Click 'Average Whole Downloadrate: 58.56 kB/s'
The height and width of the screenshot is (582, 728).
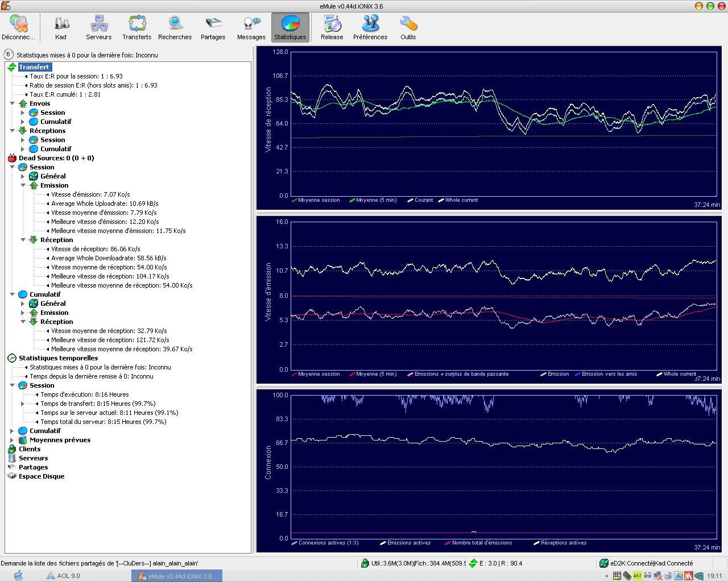(109, 258)
